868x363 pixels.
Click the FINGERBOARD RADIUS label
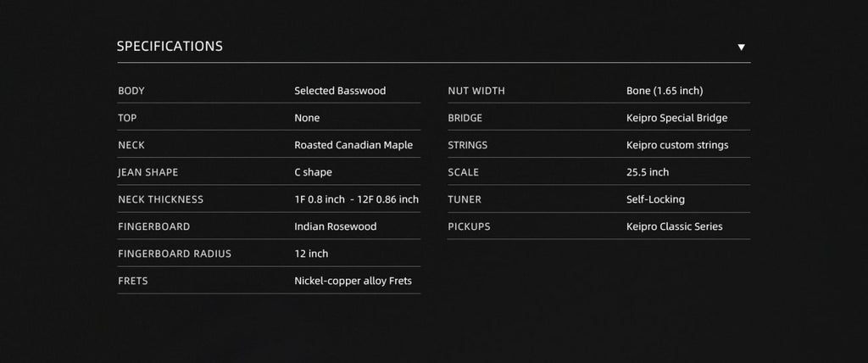(x=175, y=254)
